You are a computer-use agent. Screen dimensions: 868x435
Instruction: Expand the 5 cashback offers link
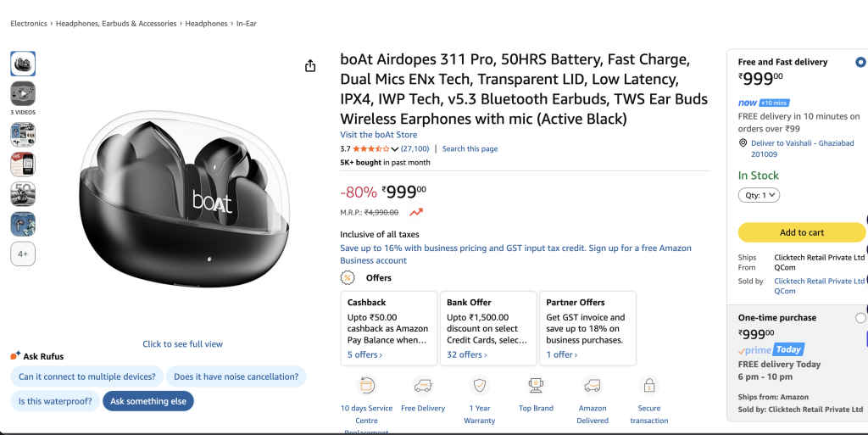point(364,354)
